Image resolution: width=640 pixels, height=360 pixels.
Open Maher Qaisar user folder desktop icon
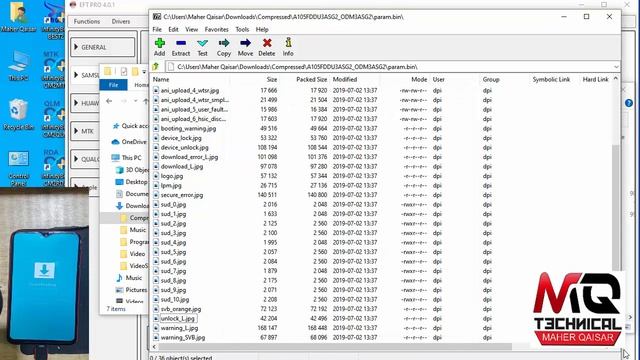pyautogui.click(x=18, y=17)
